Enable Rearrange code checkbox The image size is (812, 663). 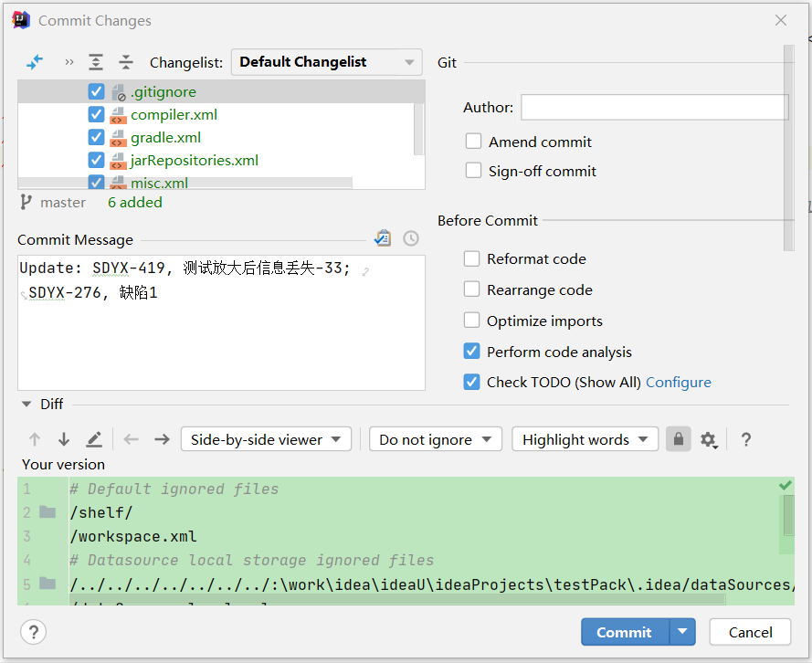click(x=471, y=289)
